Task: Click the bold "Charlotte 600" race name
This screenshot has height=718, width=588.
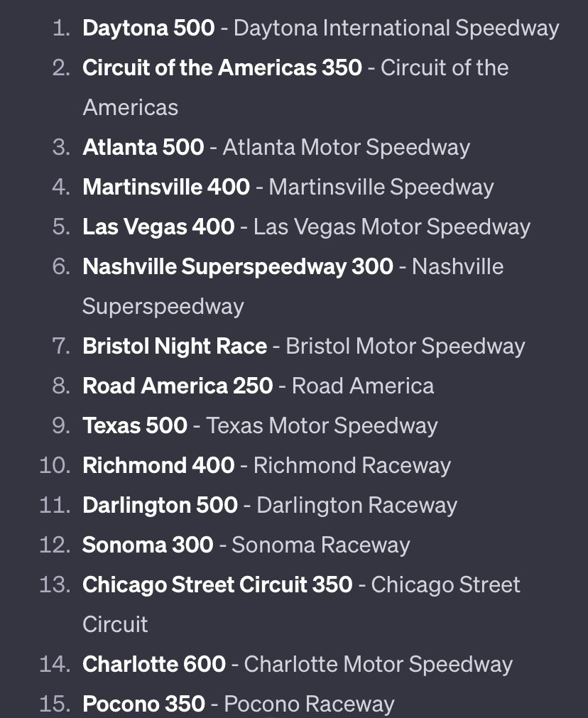Action: 154,664
